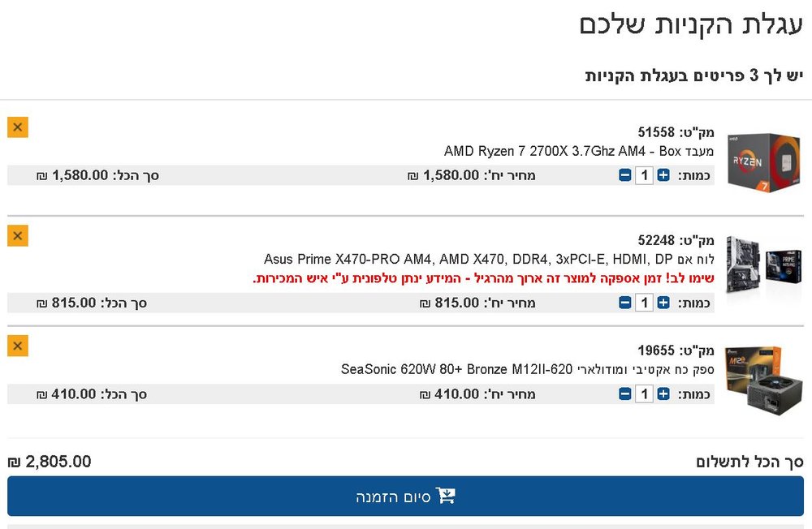Click the blue סיום הזמנה checkout button
This screenshot has width=812, height=529.
405,497
